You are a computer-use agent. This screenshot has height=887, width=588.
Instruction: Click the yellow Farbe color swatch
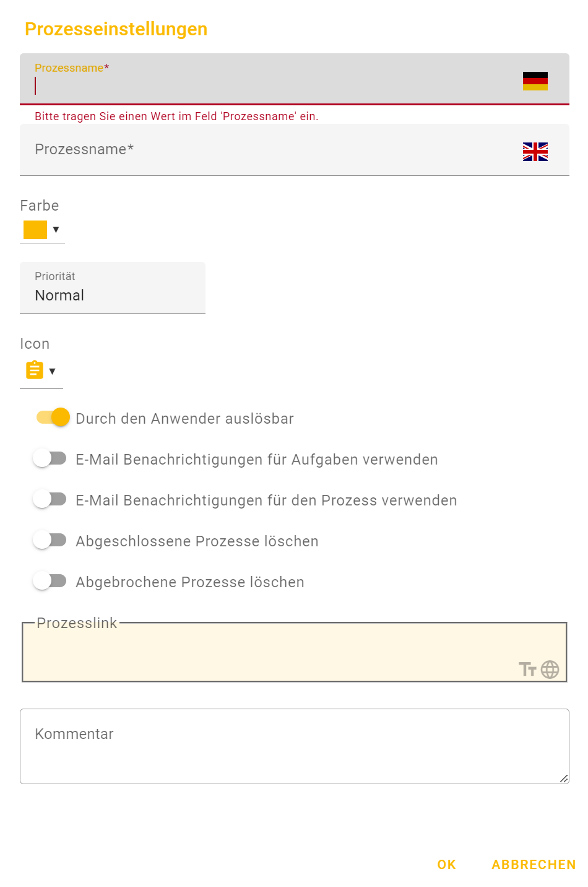coord(35,230)
